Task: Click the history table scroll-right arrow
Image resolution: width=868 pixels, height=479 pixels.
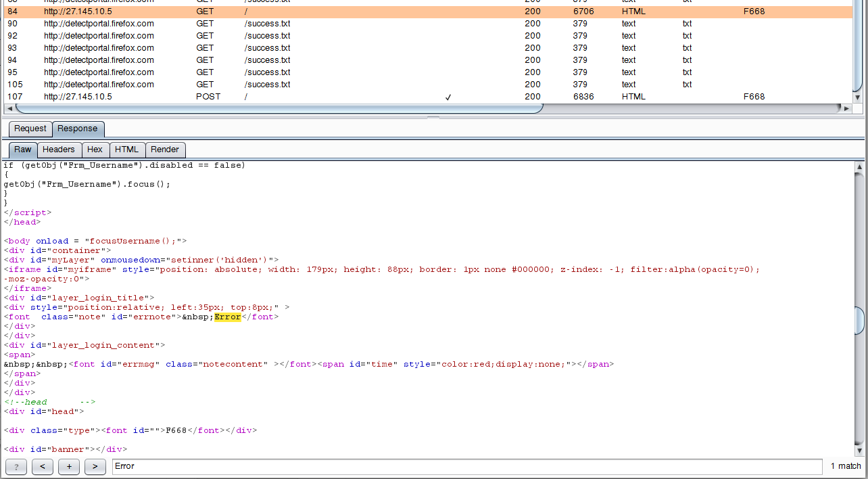Action: (x=846, y=108)
